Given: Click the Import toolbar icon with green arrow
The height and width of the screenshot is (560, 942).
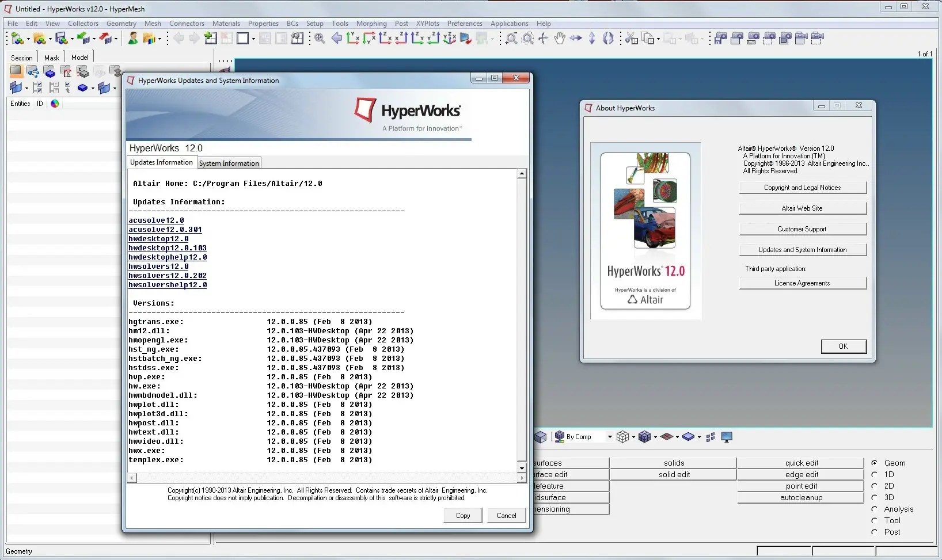Looking at the screenshot, I should [83, 39].
